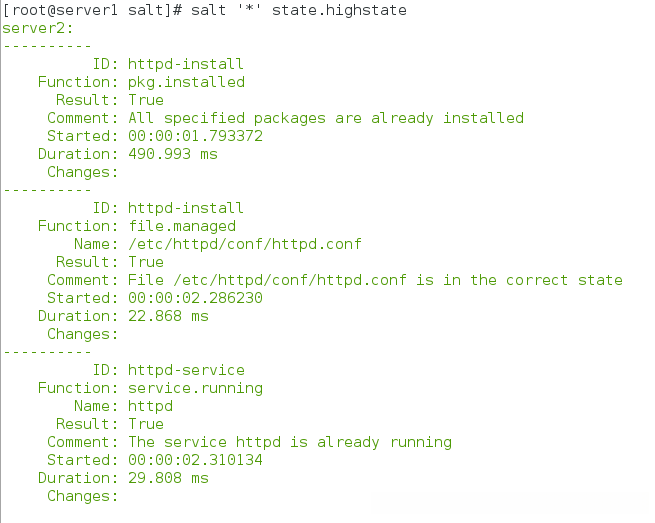Click the 'All specified packages are already installed' comment

326,118
